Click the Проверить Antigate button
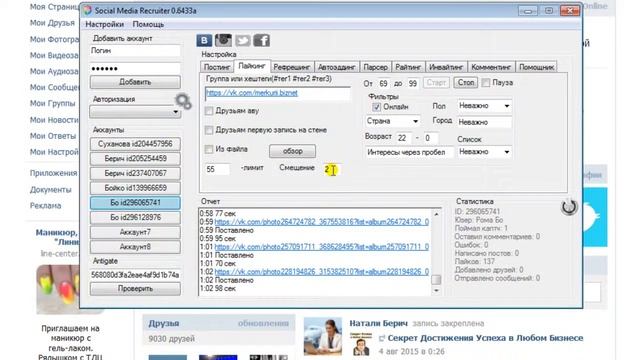 tap(135, 289)
